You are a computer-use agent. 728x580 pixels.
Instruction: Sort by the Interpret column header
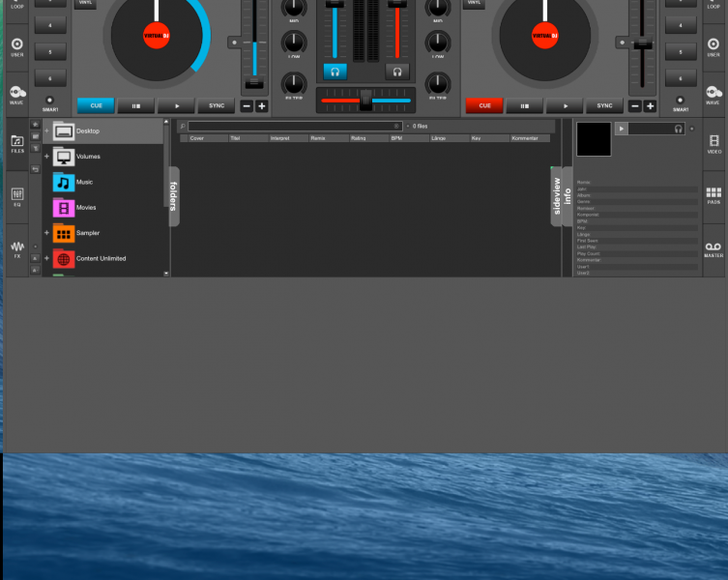tap(288, 138)
